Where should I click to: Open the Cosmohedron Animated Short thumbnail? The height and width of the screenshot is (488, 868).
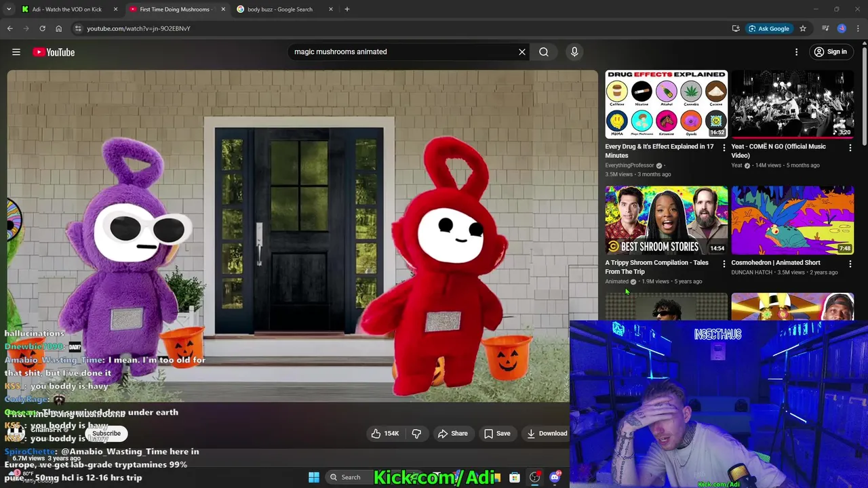pyautogui.click(x=792, y=220)
